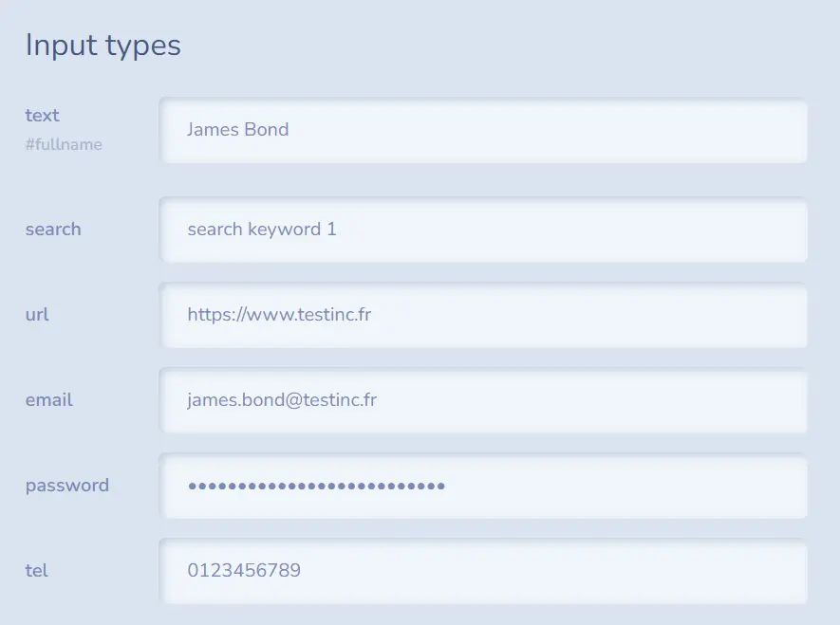The width and height of the screenshot is (840, 625).
Task: Click the "url" label
Action: pyautogui.click(x=37, y=315)
